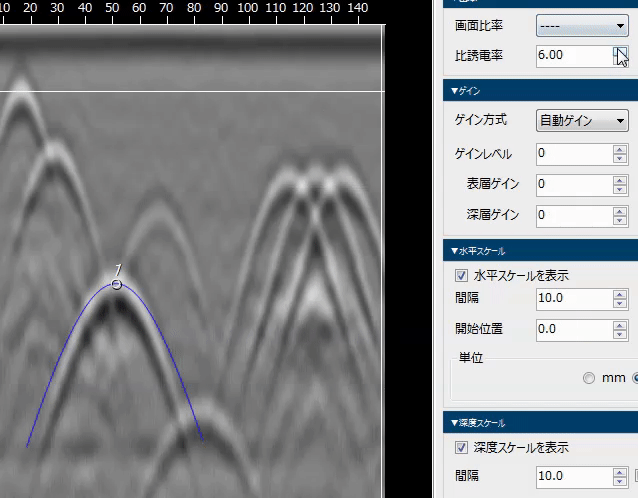
Task: Click the 表層ゲイン input field
Action: 574,185
